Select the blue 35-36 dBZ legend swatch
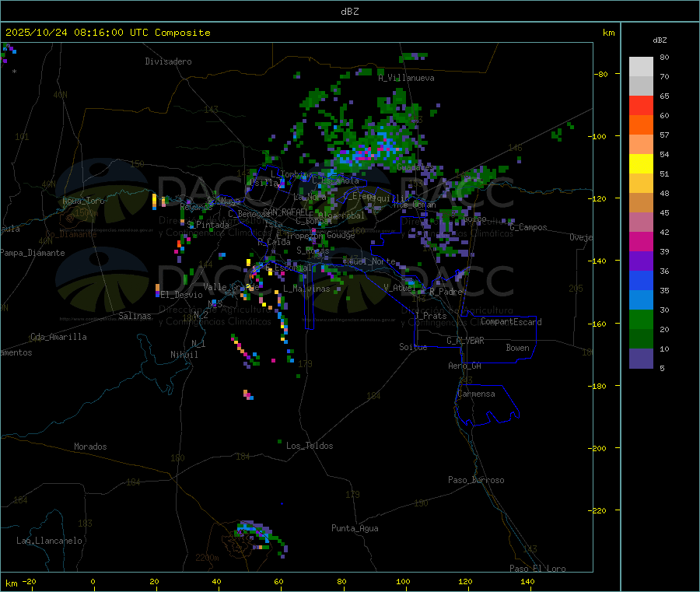The height and width of the screenshot is (592, 700). click(x=641, y=280)
